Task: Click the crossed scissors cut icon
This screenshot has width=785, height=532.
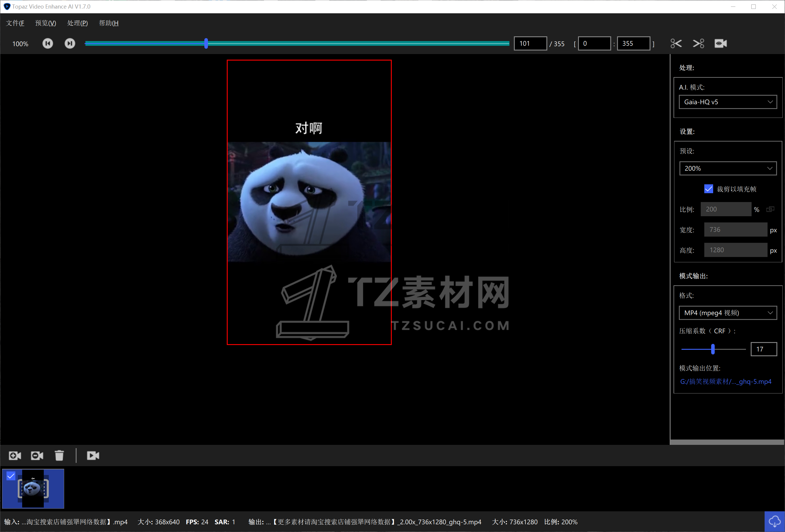Action: (698, 43)
